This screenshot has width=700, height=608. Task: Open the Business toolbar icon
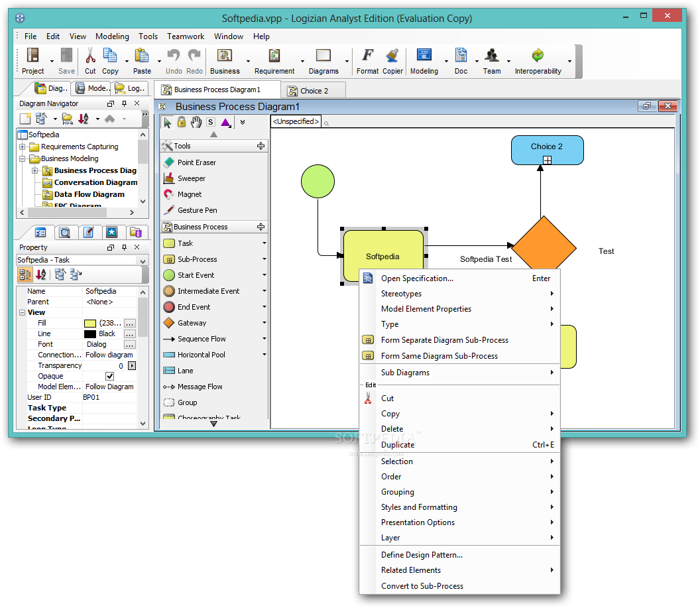(225, 55)
